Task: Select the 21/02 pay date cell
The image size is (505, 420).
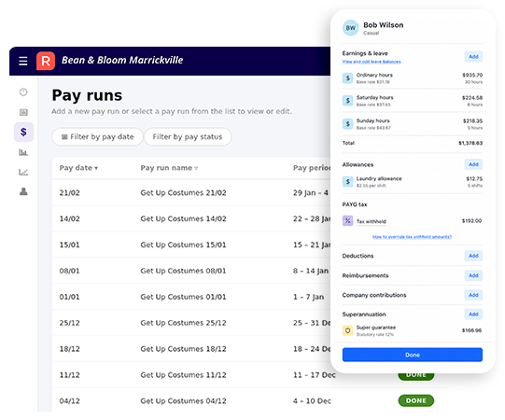Action: [70, 192]
